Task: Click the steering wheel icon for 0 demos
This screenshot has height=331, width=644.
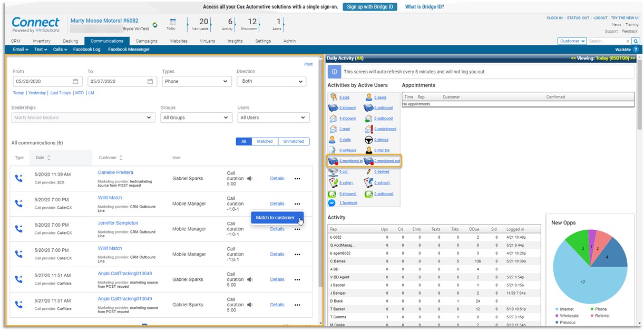Action: coord(369,140)
